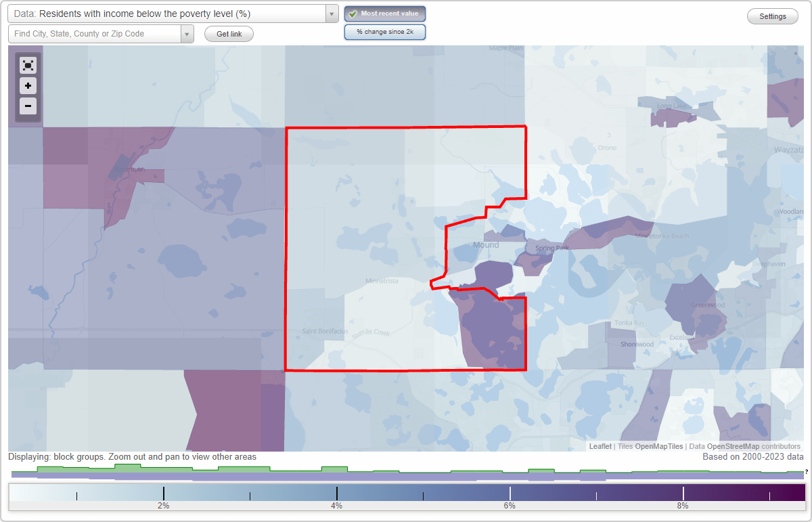Click the zoom out icon on the map
The height and width of the screenshot is (522, 812).
(27, 106)
